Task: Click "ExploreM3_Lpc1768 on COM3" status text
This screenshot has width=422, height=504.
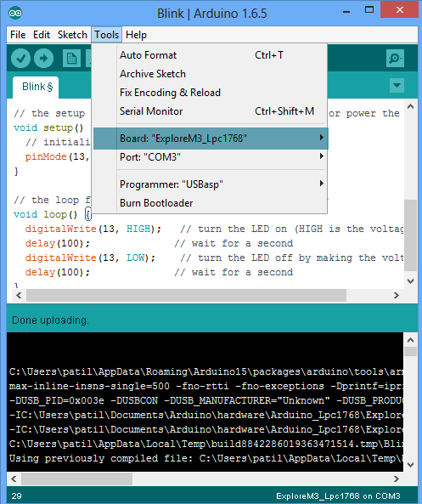Action: coord(338,496)
